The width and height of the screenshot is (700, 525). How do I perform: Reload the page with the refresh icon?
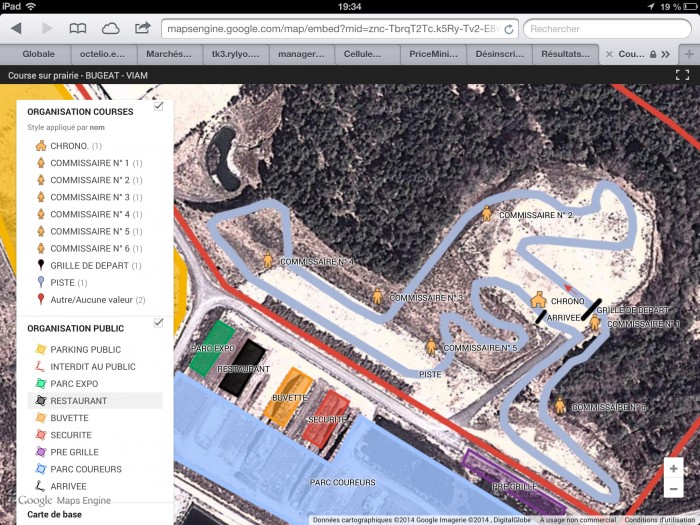point(508,29)
